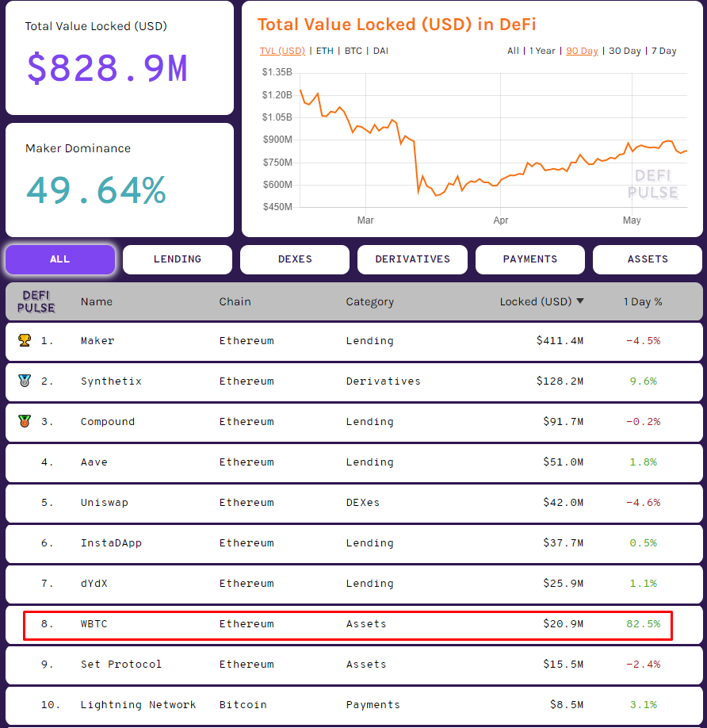
Task: Select the DERIVATIVES tab
Action: [x=412, y=259]
